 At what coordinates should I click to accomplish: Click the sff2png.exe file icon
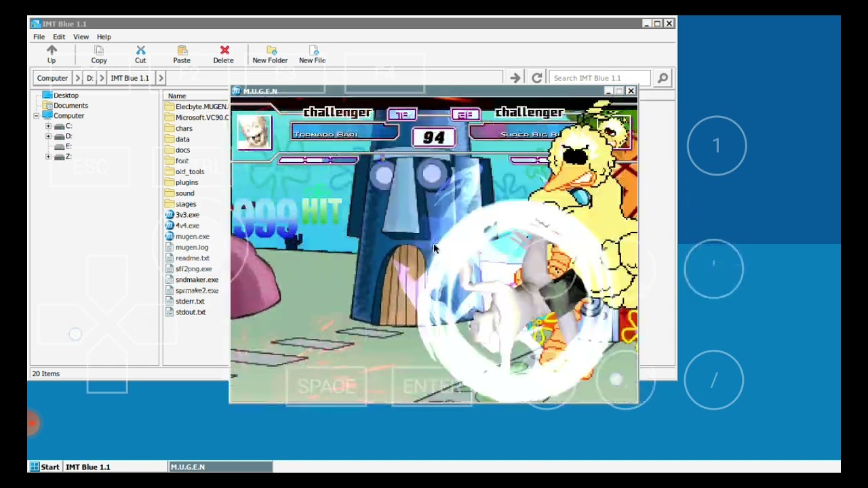pyautogui.click(x=170, y=269)
